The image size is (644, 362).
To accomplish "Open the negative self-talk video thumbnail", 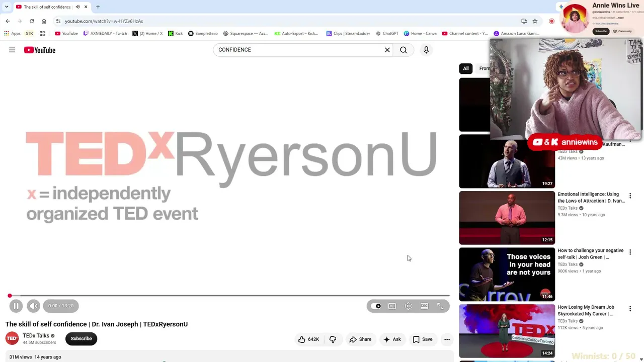I will (x=507, y=274).
